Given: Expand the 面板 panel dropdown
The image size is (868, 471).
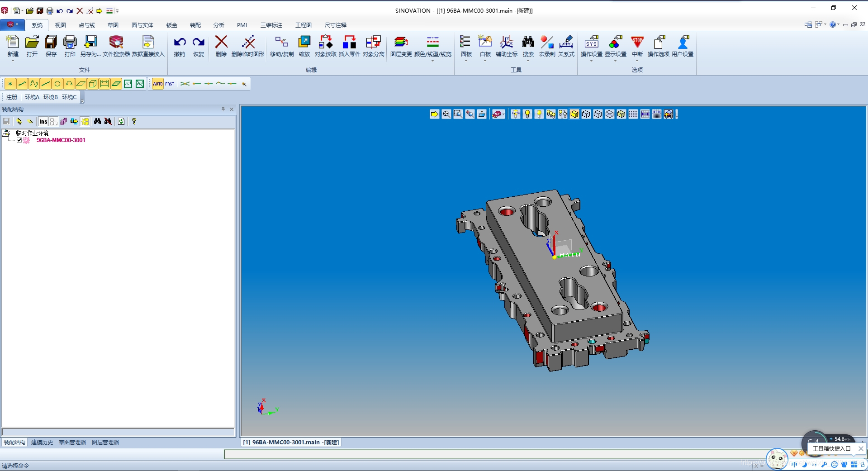Looking at the screenshot, I should coord(466,61).
